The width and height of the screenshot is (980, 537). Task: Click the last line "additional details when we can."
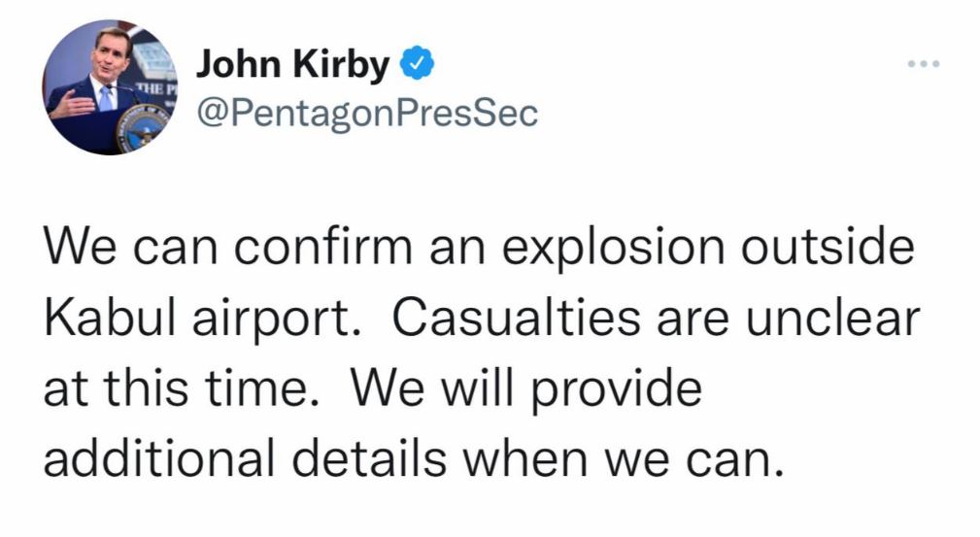click(x=414, y=458)
